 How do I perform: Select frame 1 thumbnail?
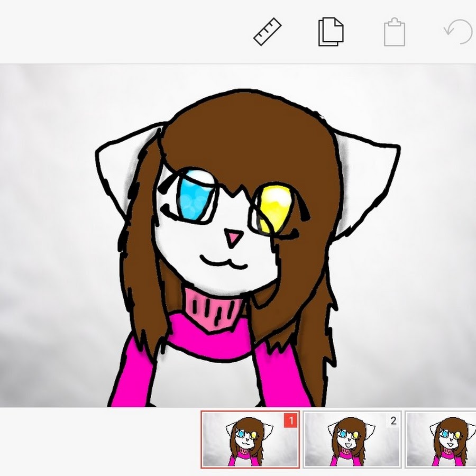[250, 440]
